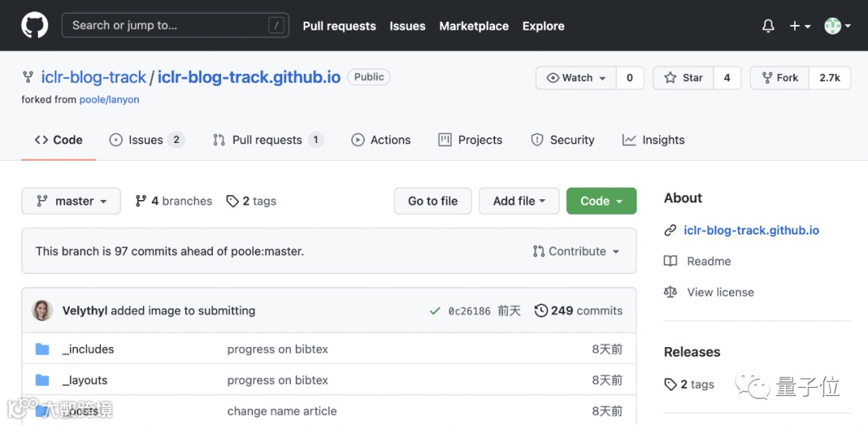
Task: Open Marketplace in top navigation
Action: [474, 26]
